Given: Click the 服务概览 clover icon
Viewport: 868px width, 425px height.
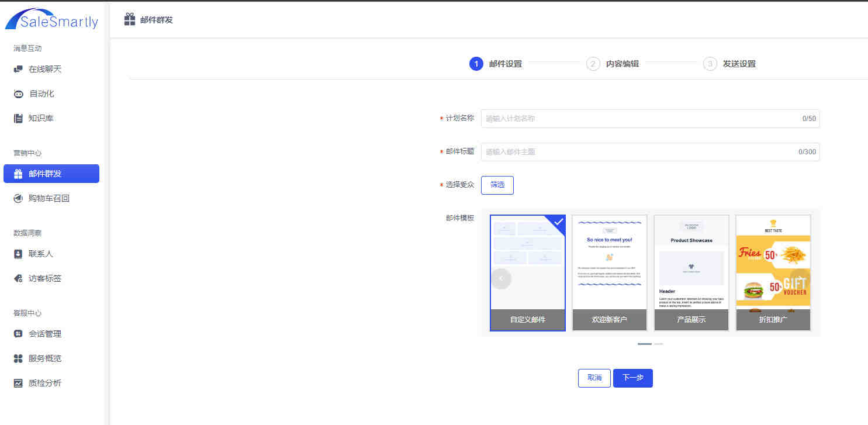Looking at the screenshot, I should click(x=18, y=358).
